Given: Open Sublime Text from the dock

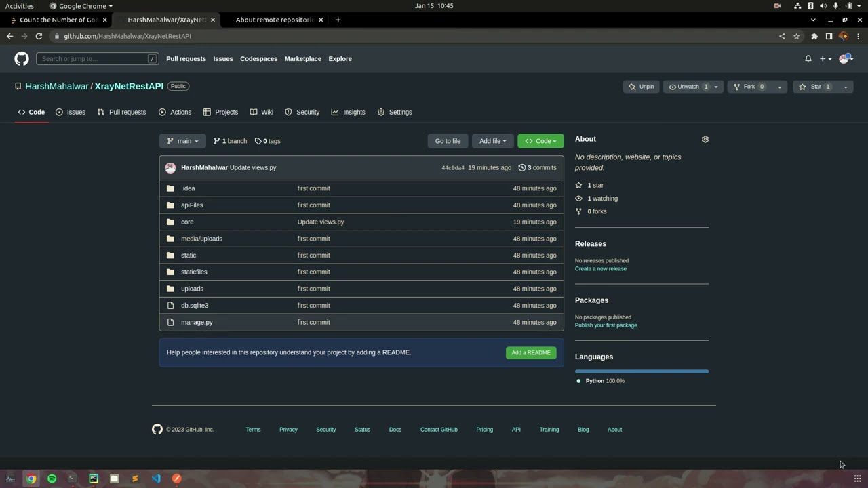Looking at the screenshot, I should point(135,479).
